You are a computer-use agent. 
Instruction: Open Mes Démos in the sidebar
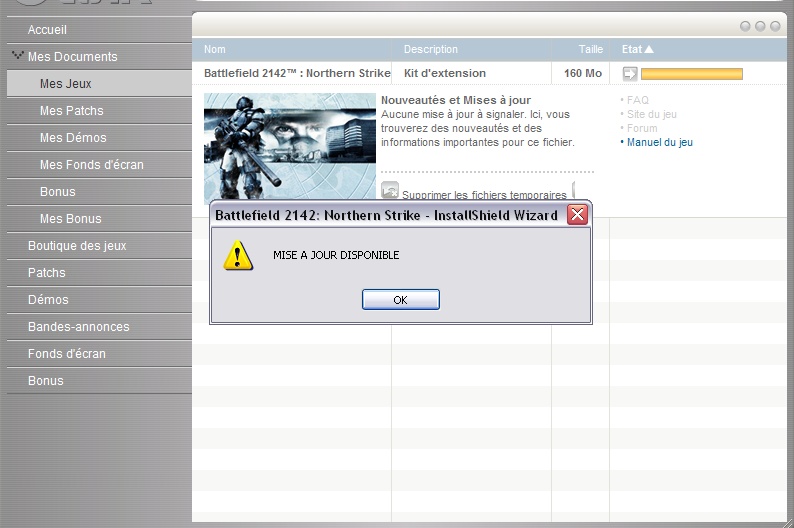tap(73, 138)
